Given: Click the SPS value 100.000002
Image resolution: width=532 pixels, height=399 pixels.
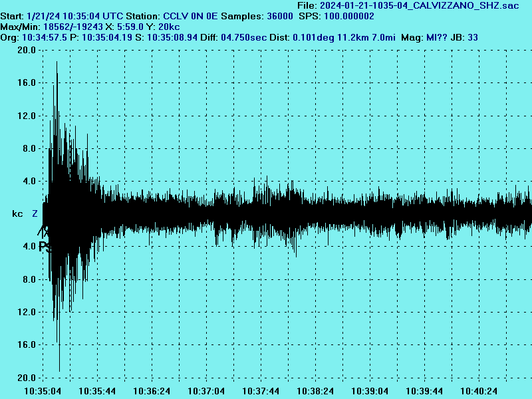Looking at the screenshot, I should click(349, 16).
